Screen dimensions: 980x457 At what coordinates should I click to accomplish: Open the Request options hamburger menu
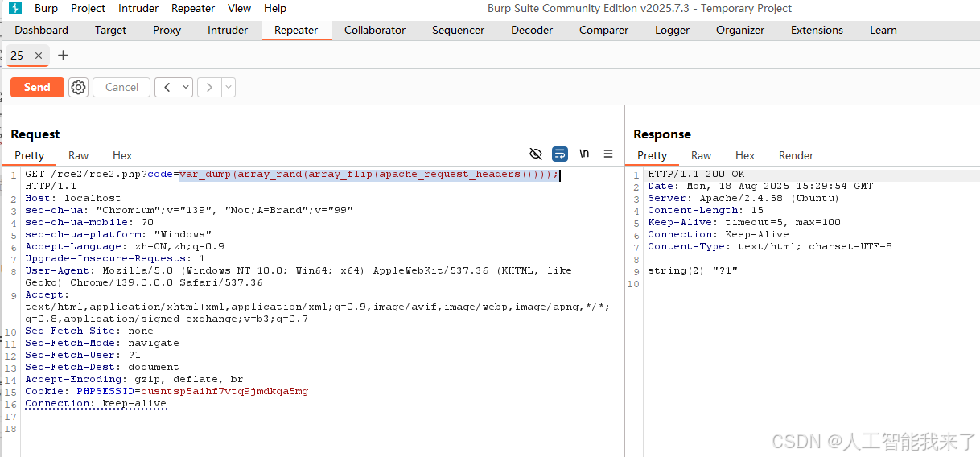[608, 154]
